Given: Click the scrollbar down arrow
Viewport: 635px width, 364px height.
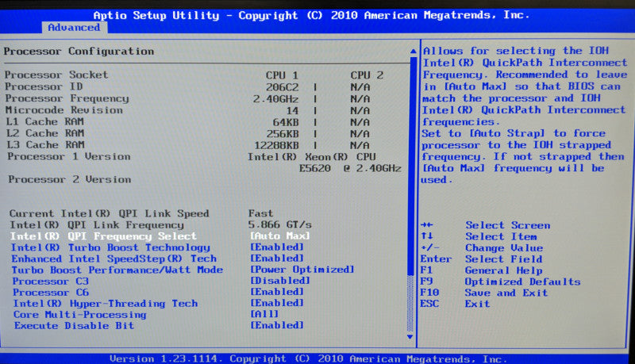Looking at the screenshot, I should coord(410,336).
